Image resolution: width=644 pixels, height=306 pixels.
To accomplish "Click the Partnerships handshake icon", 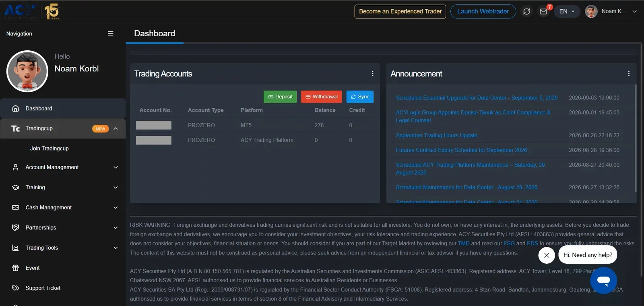I will click(15, 227).
